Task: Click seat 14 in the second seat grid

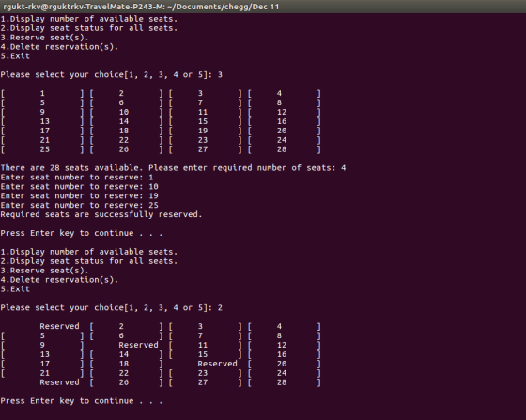Action: click(124, 354)
